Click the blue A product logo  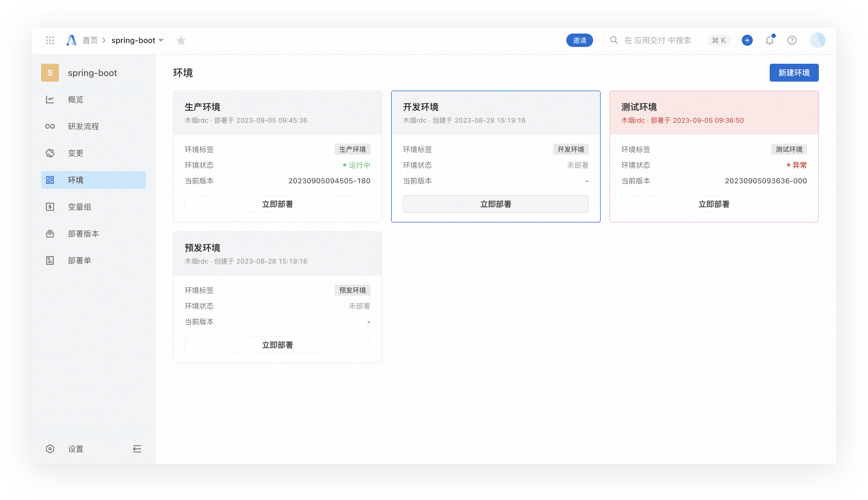pos(72,40)
